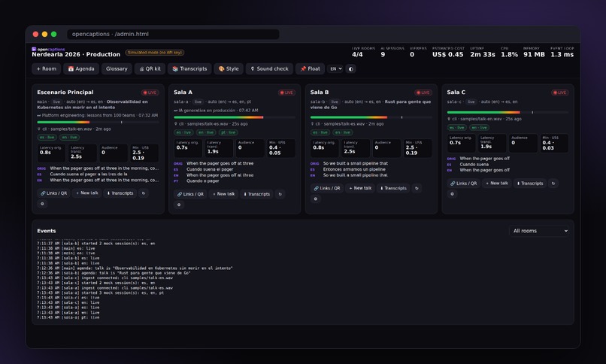Click audio level bar in Sala A
This screenshot has width=606, height=364.
tap(235, 117)
